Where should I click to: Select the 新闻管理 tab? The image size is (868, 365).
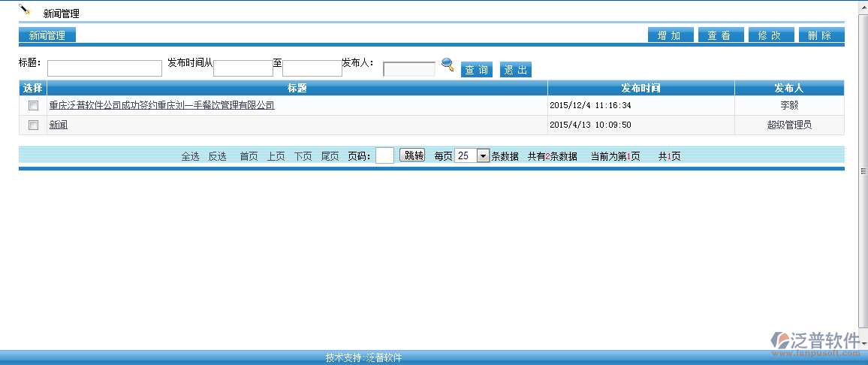[x=47, y=35]
